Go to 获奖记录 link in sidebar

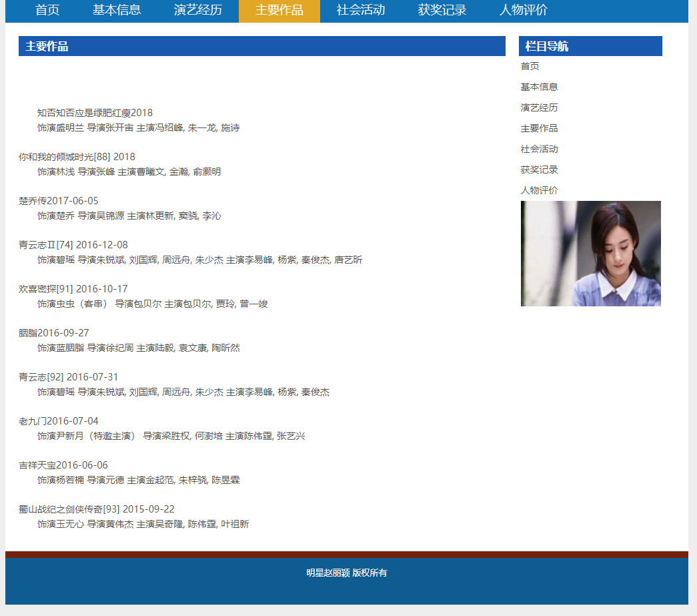pos(539,170)
